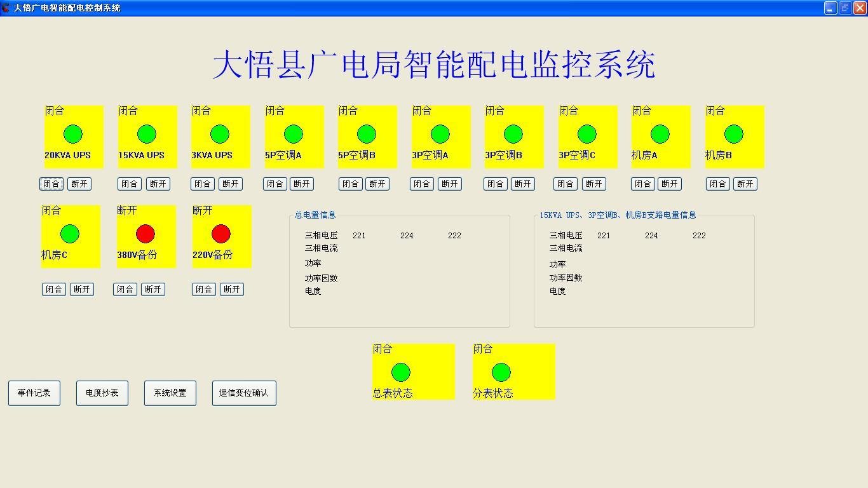This screenshot has width=868, height=488.
Task: Click the red indicator for 380V备份
Action: coord(146,234)
